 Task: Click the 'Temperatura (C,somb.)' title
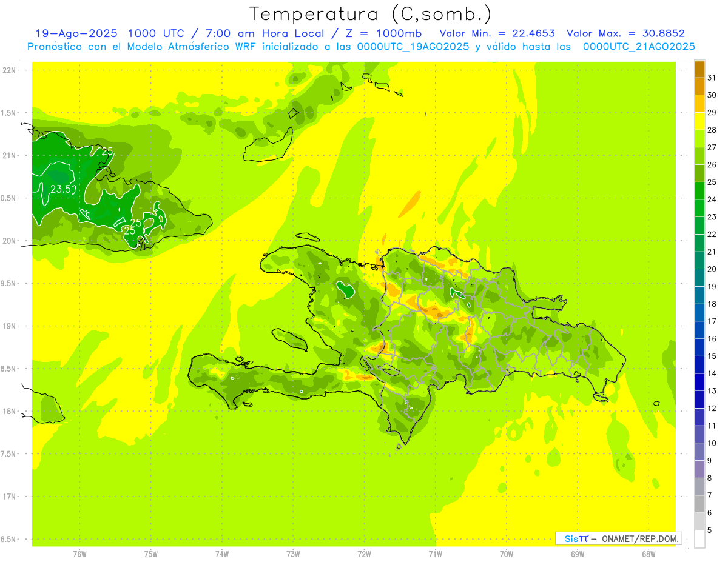pyautogui.click(x=371, y=14)
